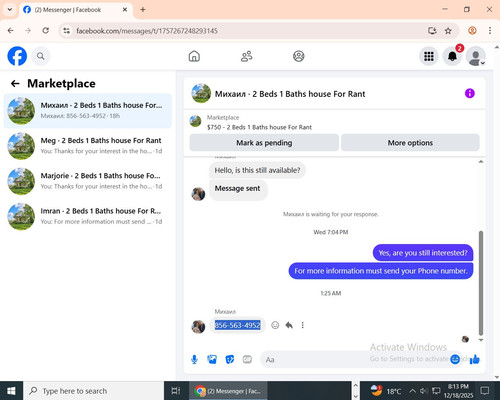Send a thumbs-up like

click(x=475, y=359)
